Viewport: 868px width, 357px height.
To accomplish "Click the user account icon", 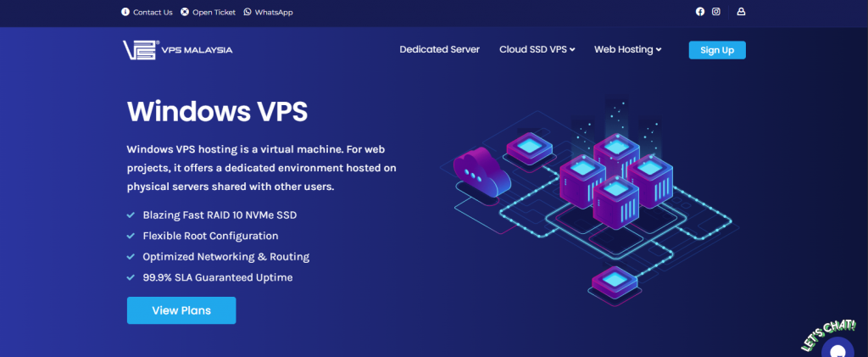I will tap(741, 12).
